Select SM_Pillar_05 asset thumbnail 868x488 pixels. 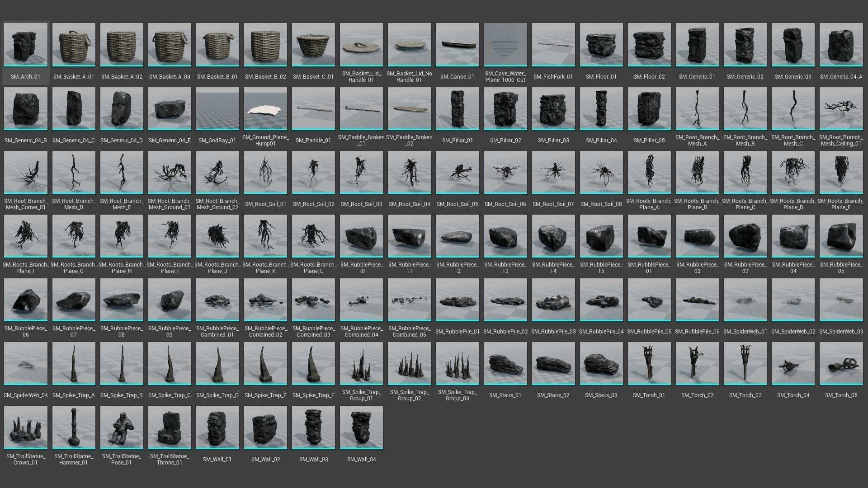pyautogui.click(x=649, y=108)
